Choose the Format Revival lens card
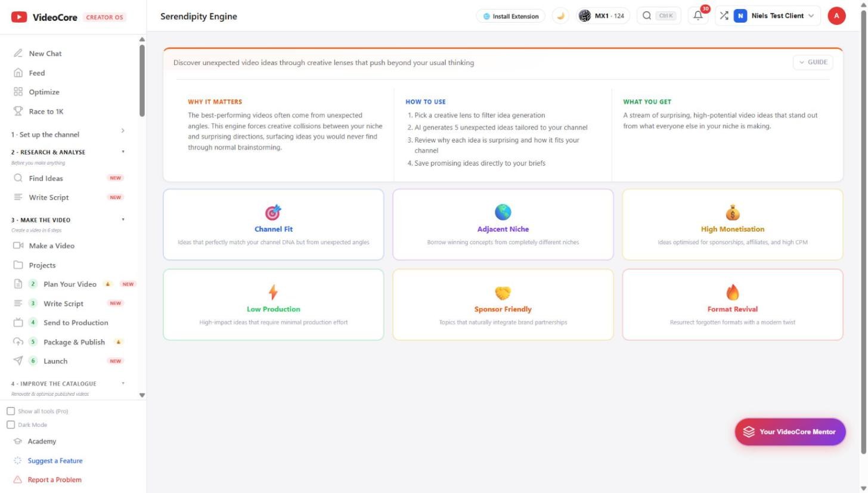 click(x=733, y=305)
